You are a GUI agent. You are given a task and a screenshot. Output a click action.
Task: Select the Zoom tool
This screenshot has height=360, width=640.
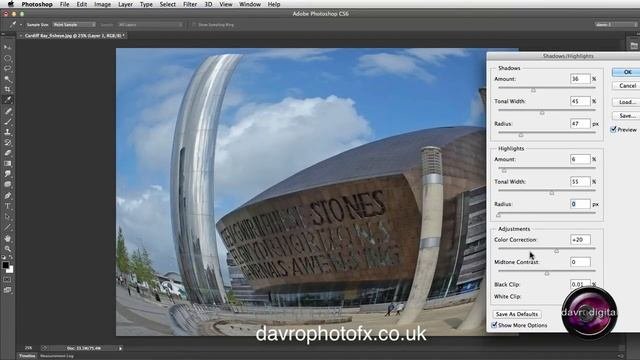7,249
